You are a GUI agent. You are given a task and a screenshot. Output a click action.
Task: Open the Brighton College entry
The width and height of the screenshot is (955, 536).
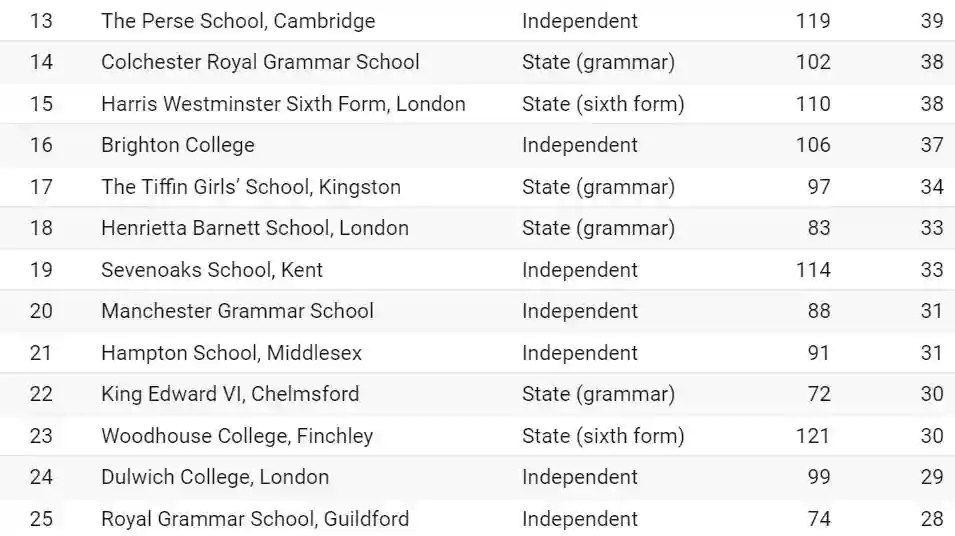click(178, 145)
